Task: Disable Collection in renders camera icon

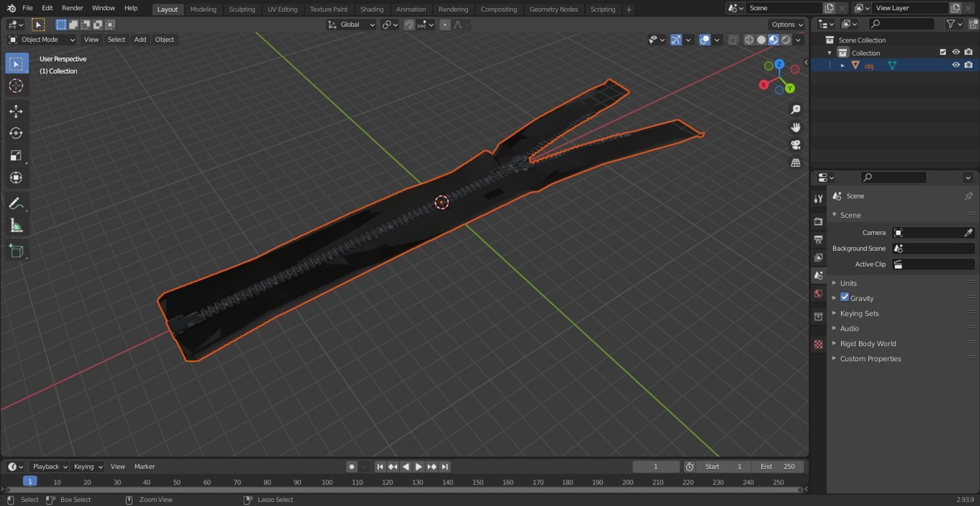Action: 968,52
